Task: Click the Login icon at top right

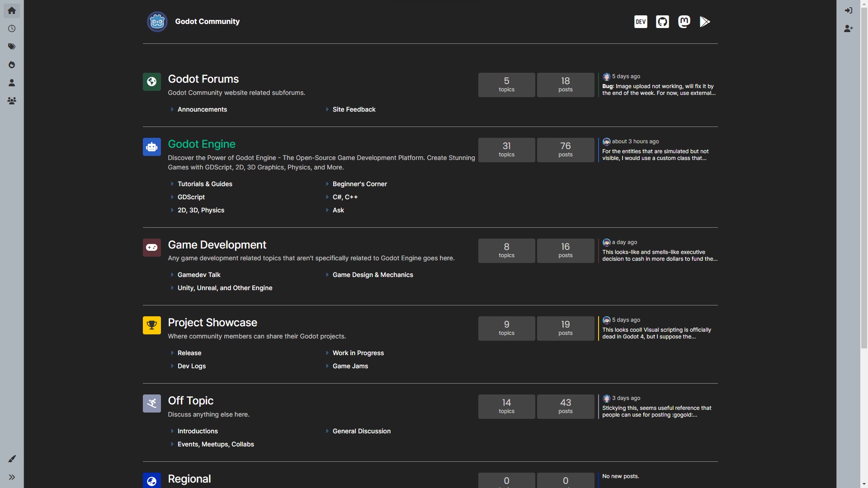Action: click(x=849, y=10)
